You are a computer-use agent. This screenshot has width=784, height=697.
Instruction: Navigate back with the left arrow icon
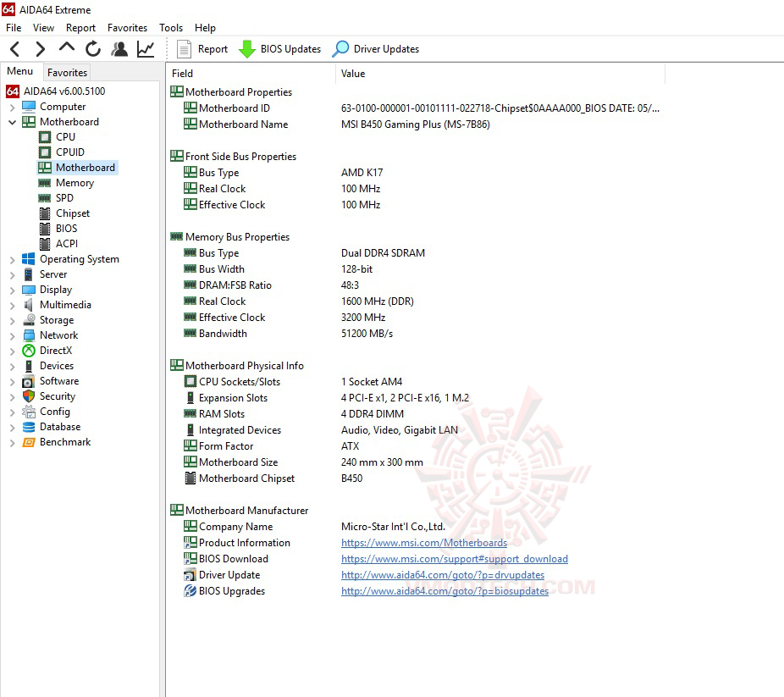point(14,49)
